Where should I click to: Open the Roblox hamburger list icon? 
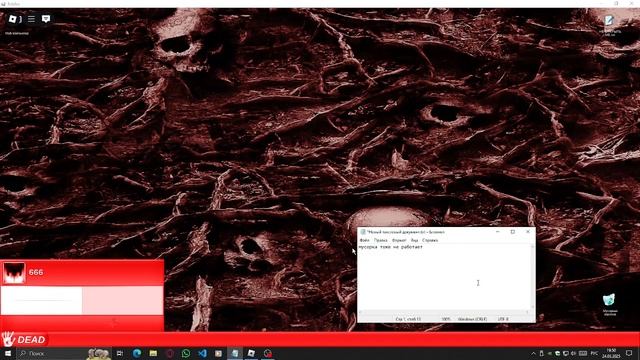pyautogui.click(x=31, y=19)
